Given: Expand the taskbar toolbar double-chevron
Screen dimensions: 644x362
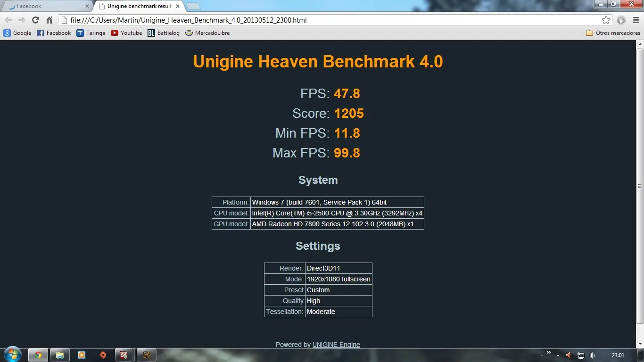Looking at the screenshot, I should [x=548, y=353].
